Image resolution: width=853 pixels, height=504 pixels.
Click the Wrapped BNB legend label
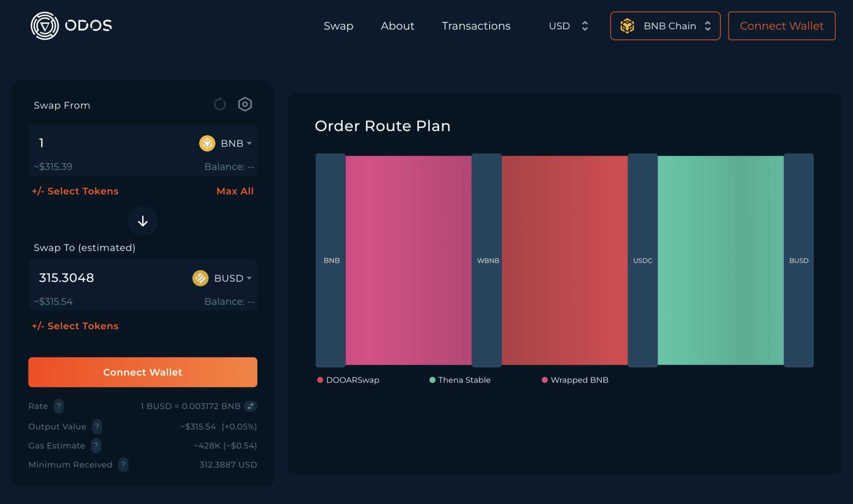tap(579, 380)
